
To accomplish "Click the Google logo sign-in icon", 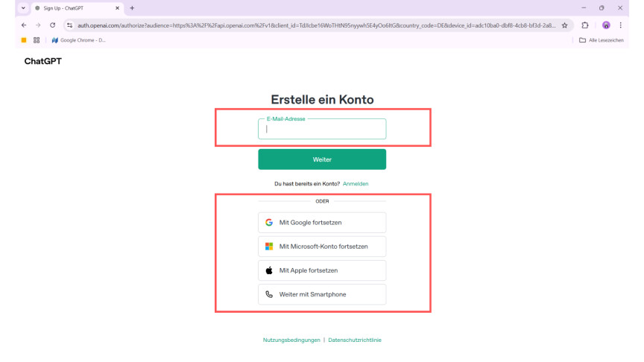I will (269, 223).
